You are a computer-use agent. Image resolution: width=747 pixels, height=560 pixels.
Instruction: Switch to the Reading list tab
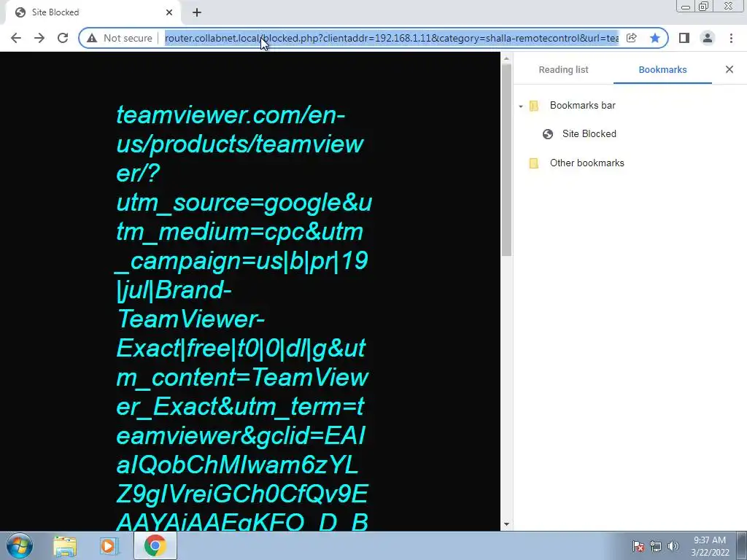pyautogui.click(x=564, y=69)
